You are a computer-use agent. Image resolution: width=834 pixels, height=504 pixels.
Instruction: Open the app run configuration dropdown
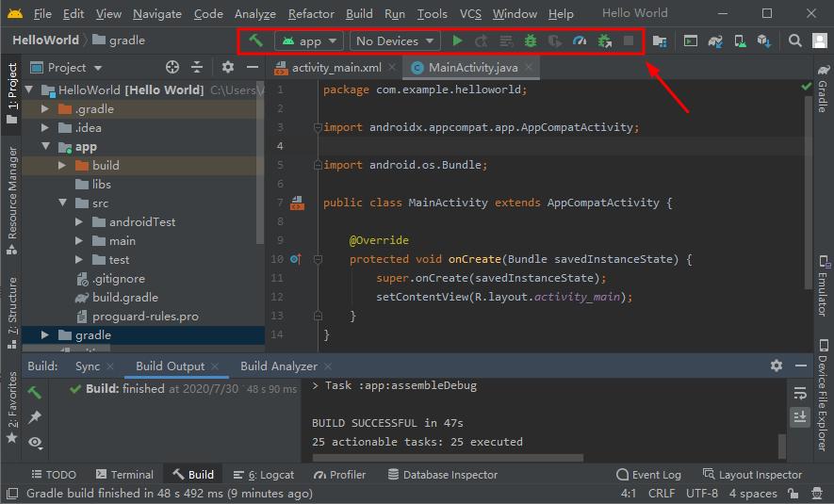[308, 41]
